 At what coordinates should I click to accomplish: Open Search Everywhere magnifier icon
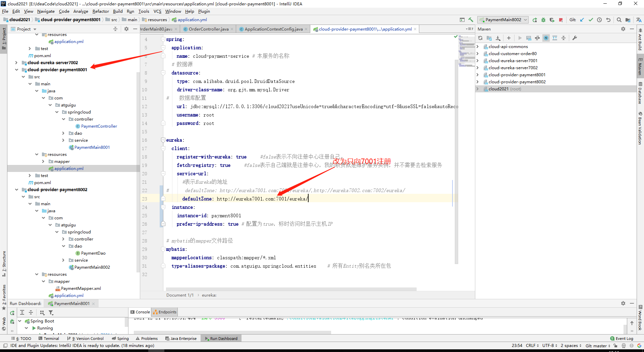(619, 20)
